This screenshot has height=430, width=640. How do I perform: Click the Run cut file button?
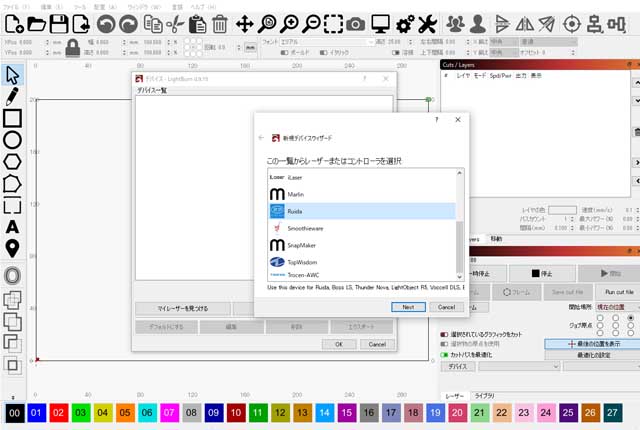pos(619,292)
